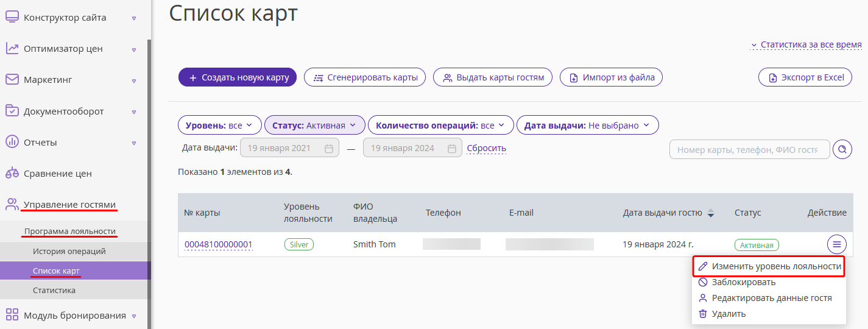868x329 pixels.
Task: Click Импорт из файла button
Action: point(611,77)
